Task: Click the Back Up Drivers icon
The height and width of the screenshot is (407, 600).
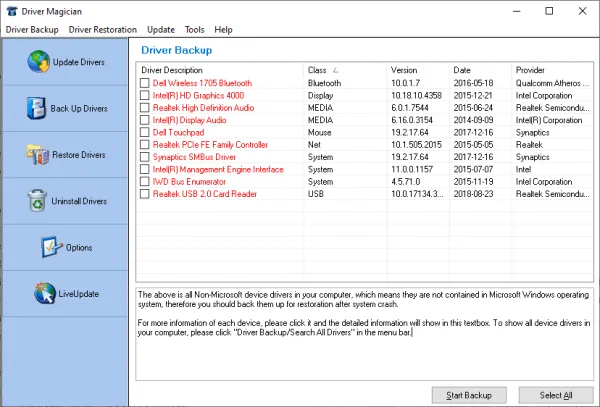Action: (36, 108)
